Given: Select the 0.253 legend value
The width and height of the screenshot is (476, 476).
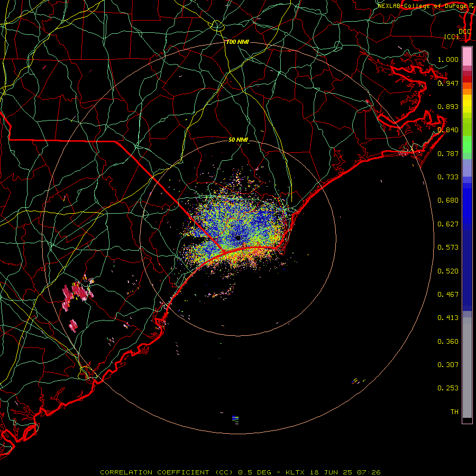Looking at the screenshot, I should [448, 388].
